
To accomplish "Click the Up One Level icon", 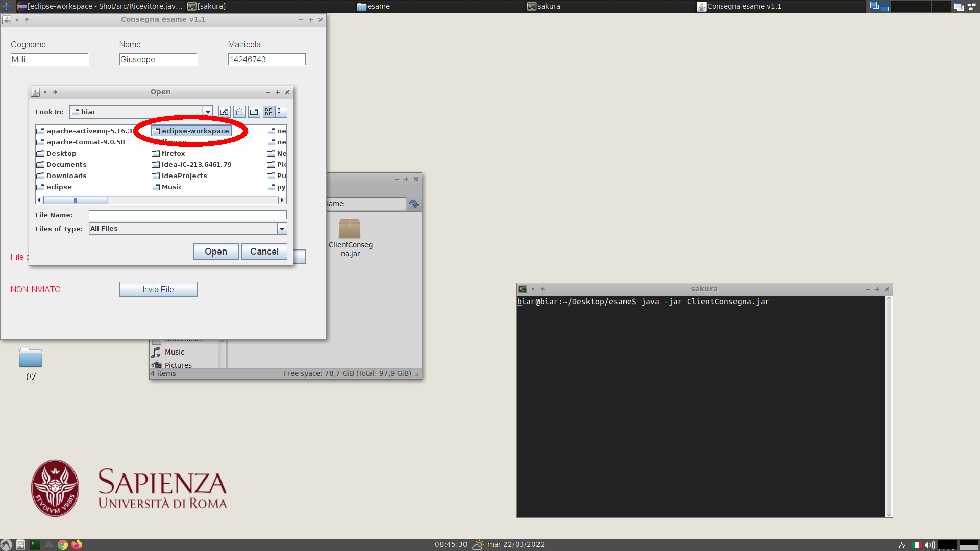I will coord(224,112).
